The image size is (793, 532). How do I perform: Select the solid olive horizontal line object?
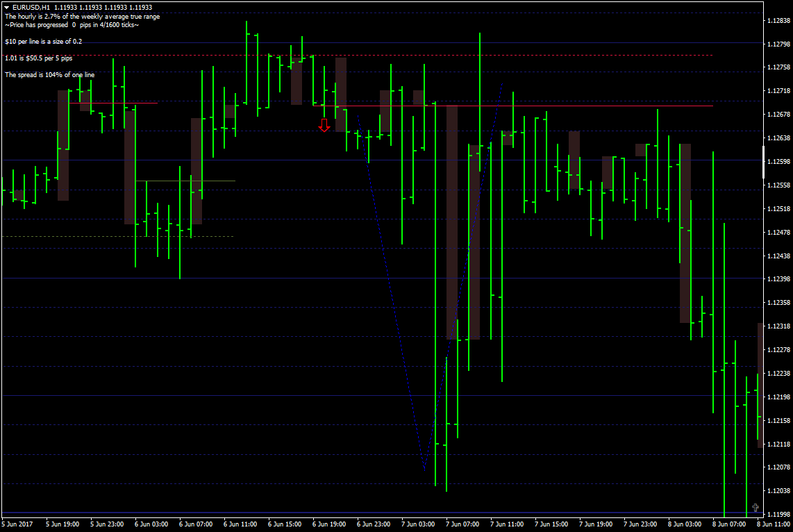coord(185,181)
